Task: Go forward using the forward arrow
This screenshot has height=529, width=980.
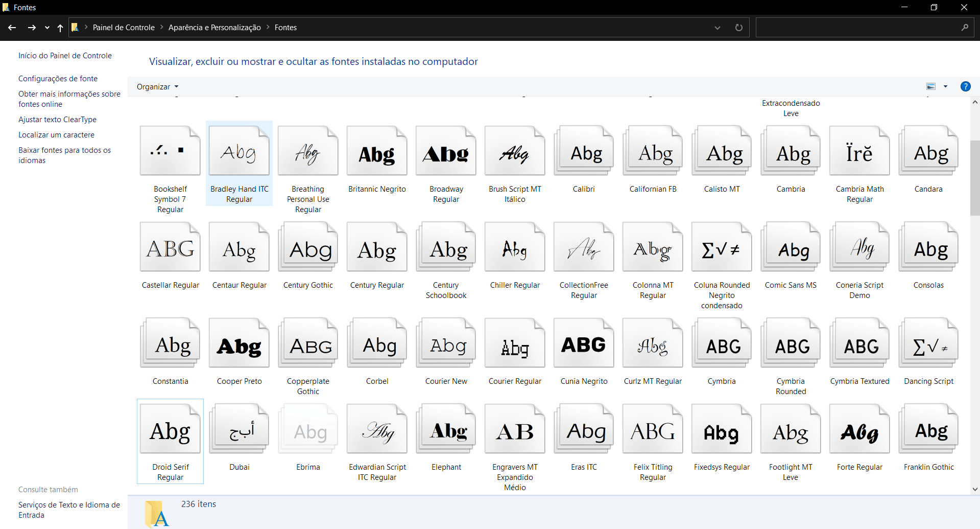Action: point(32,28)
